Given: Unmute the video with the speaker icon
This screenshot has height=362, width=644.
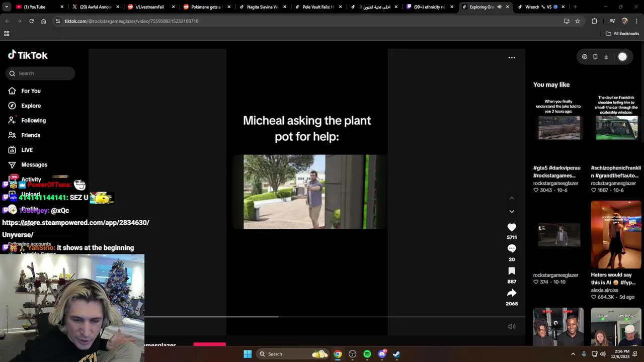Looking at the screenshot, I should tap(512, 326).
